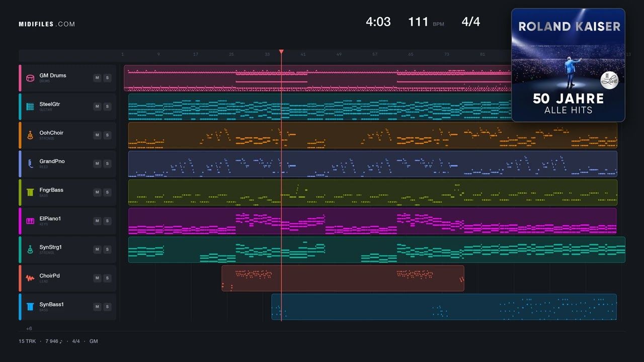This screenshot has height=362, width=644.
Task: Jump to bar 49 on the ruler
Action: point(339,54)
